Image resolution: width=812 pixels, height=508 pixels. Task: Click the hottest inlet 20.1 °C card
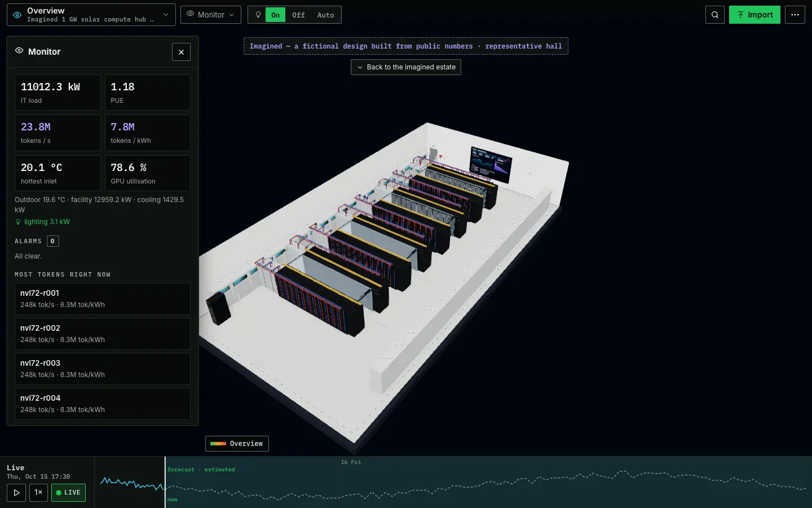tap(58, 173)
